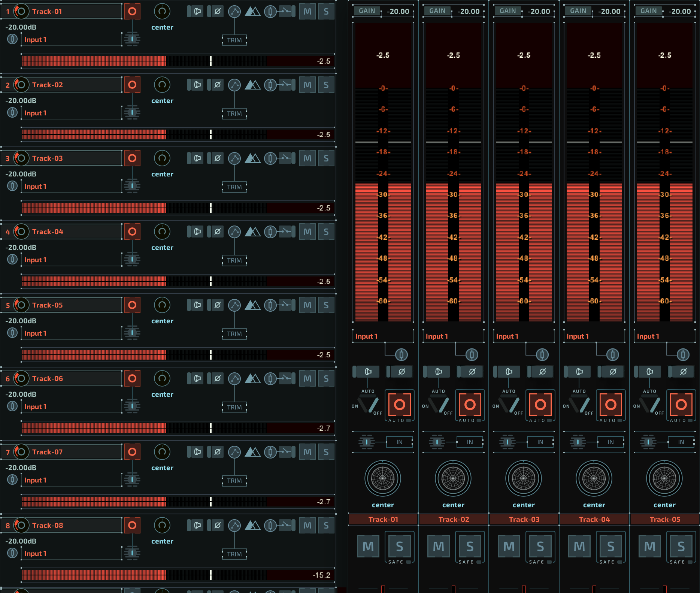Click the mountains icon on Track-05 row
Image resolution: width=700 pixels, height=593 pixels.
pyautogui.click(x=252, y=305)
